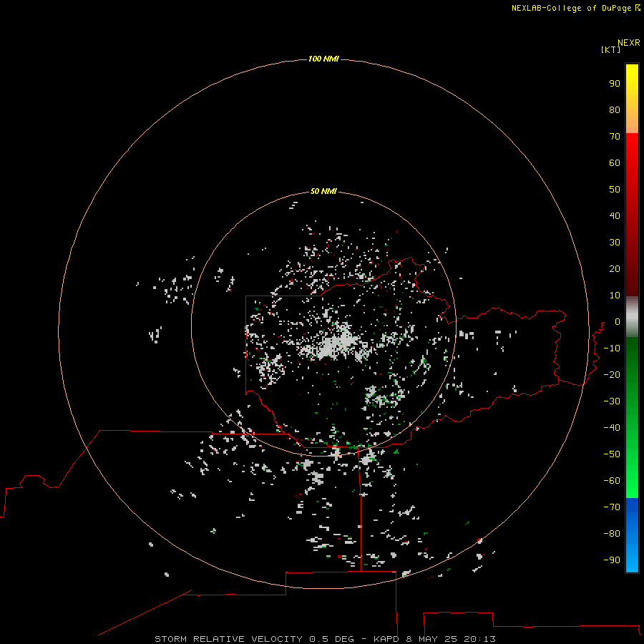Viewport: 644px width, 644px height.
Task: Click the red segment of the color bar
Action: [632, 215]
